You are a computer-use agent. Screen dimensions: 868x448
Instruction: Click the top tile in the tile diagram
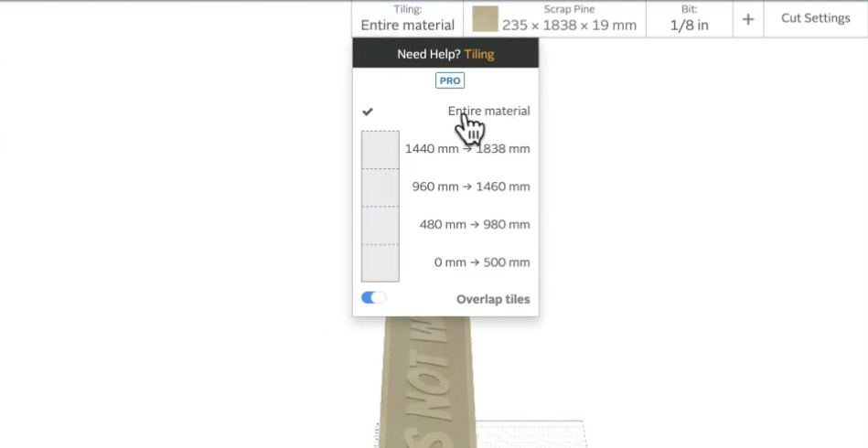[x=380, y=150]
